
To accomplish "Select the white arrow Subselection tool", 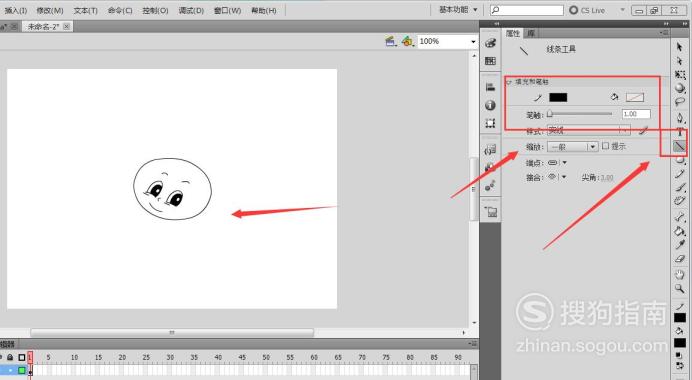I will coord(680,60).
